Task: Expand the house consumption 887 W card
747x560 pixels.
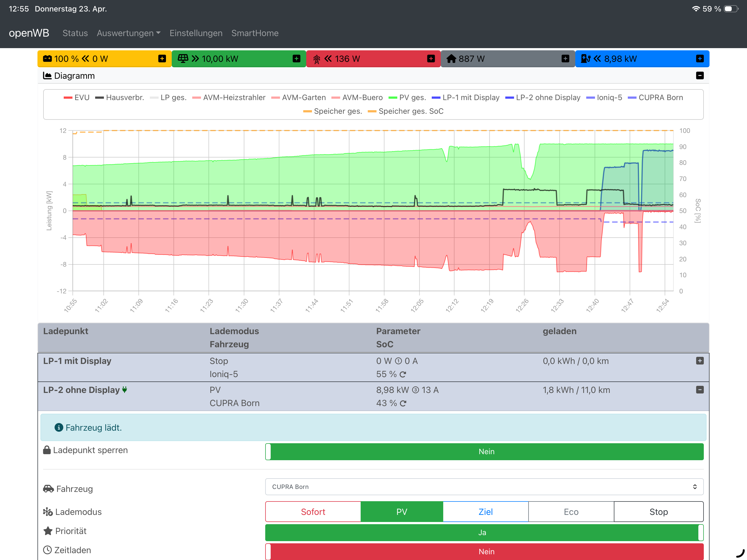Action: pos(565,59)
